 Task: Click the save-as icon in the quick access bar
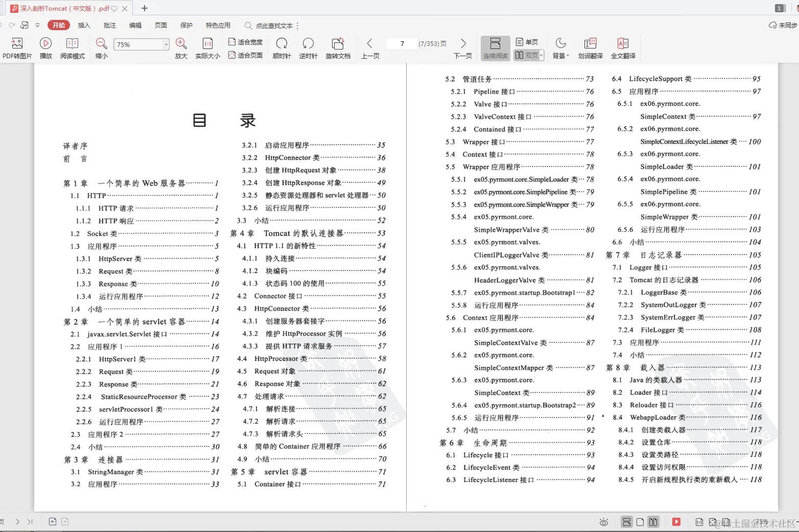point(25,25)
